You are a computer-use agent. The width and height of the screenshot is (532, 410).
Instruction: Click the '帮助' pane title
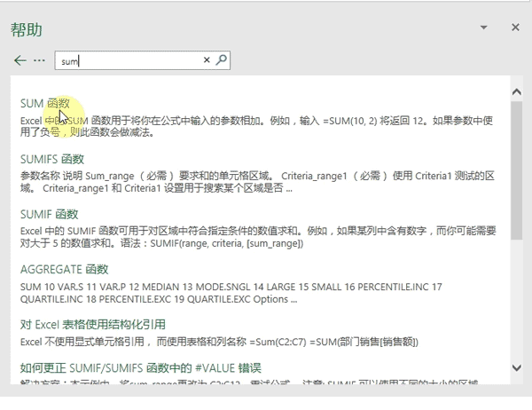point(26,29)
